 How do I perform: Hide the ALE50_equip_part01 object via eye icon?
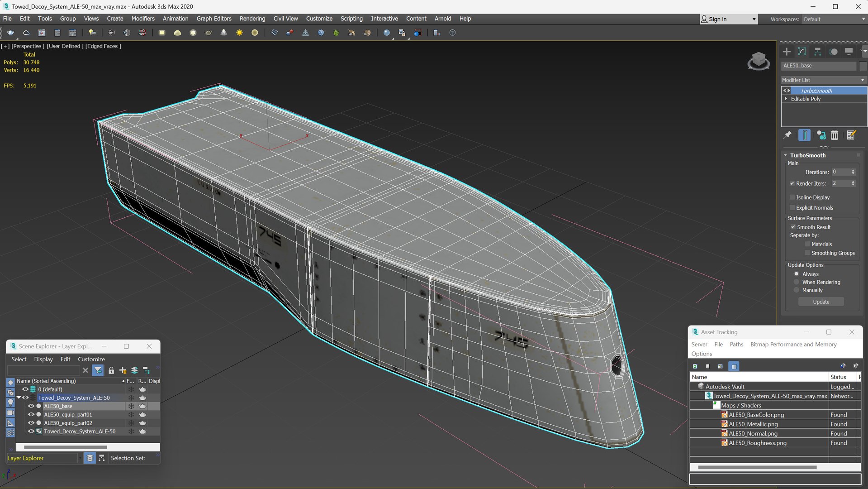tap(31, 414)
